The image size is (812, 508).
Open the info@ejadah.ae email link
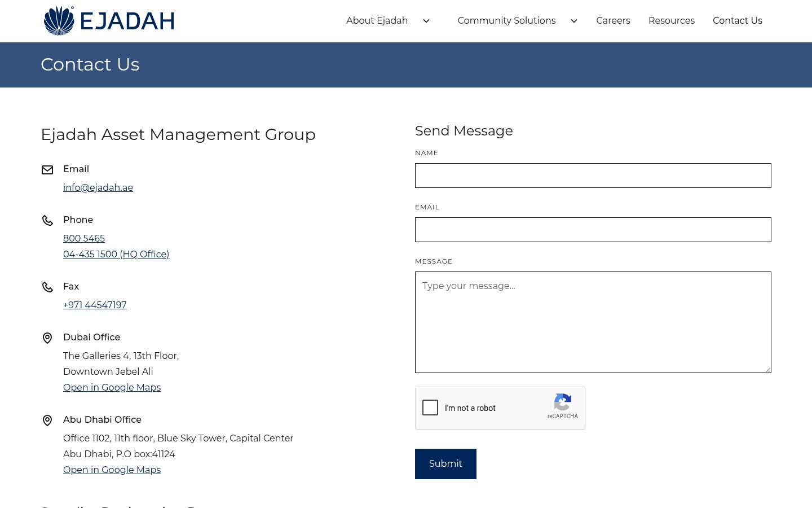pyautogui.click(x=98, y=187)
